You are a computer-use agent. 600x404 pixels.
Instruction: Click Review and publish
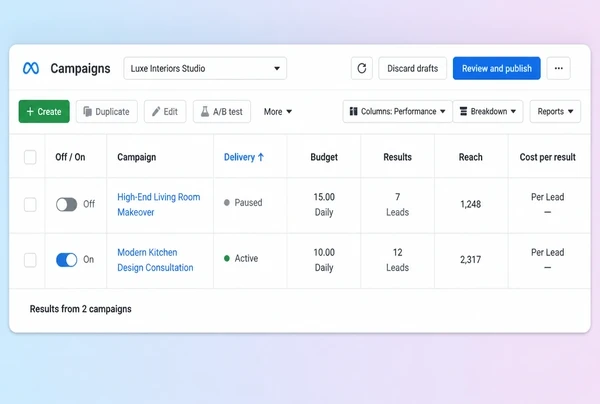tap(497, 68)
